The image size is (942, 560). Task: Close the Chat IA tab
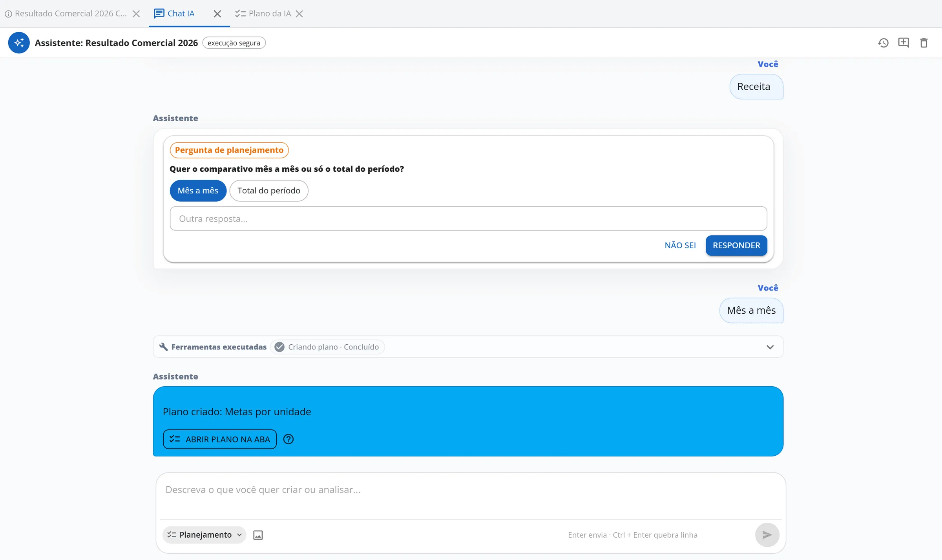pyautogui.click(x=217, y=14)
